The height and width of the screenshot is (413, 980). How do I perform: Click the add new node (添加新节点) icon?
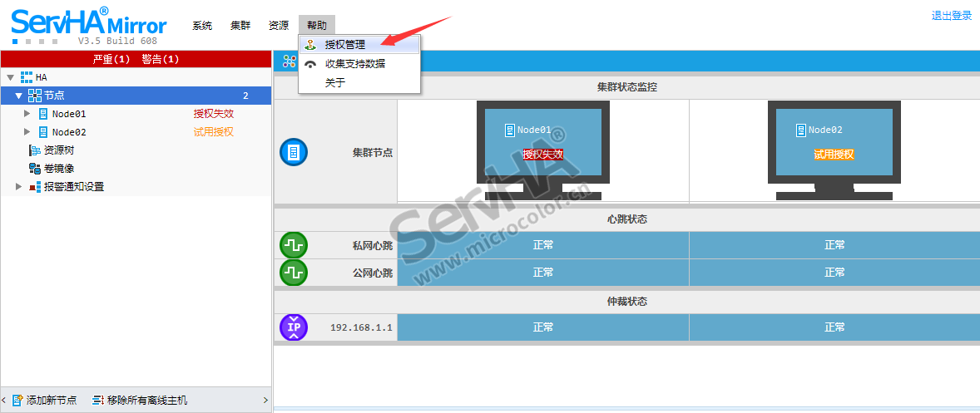17,401
